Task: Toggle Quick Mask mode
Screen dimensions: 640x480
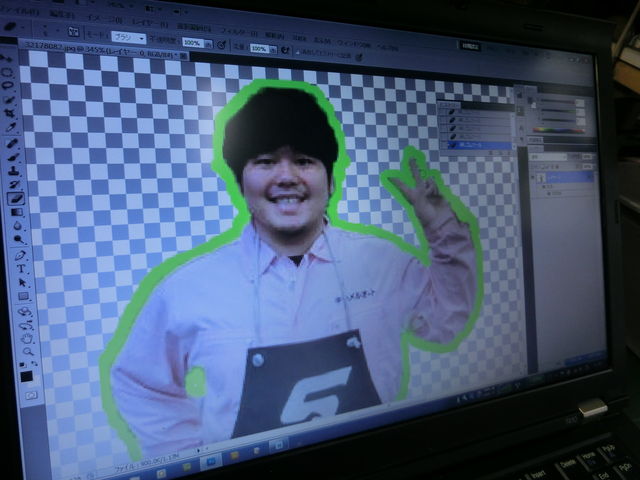Action: (31, 395)
